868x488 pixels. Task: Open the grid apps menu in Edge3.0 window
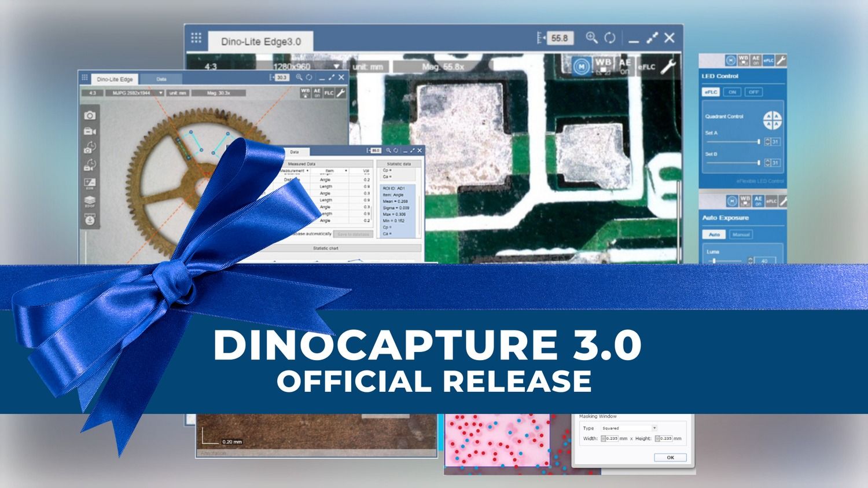coord(196,38)
